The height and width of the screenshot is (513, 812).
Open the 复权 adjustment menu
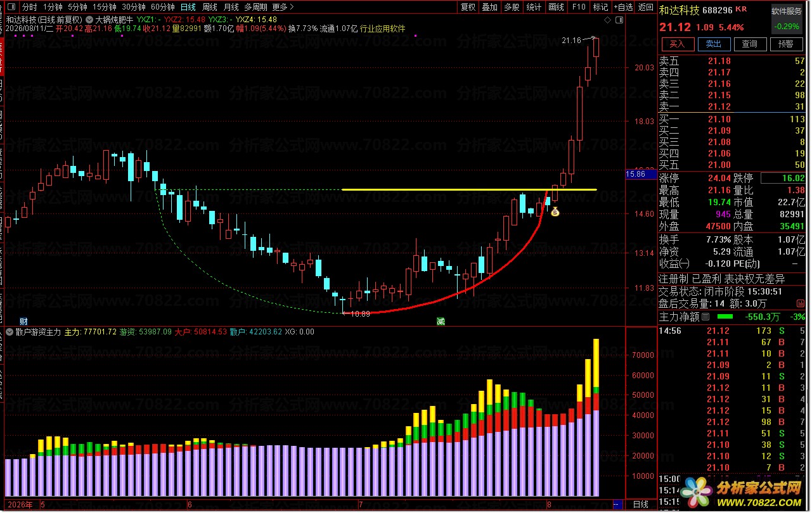pos(468,7)
